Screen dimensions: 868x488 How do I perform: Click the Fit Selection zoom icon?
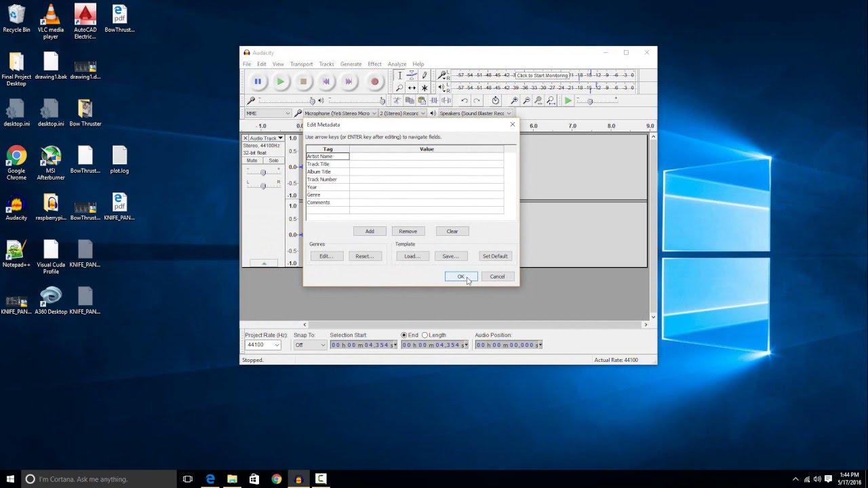pyautogui.click(x=538, y=100)
